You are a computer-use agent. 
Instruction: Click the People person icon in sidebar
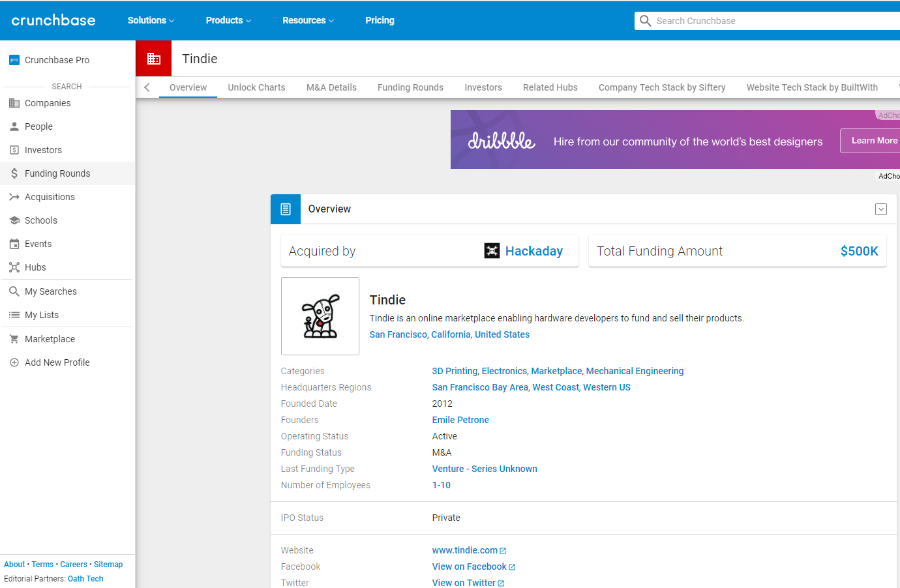pyautogui.click(x=14, y=126)
